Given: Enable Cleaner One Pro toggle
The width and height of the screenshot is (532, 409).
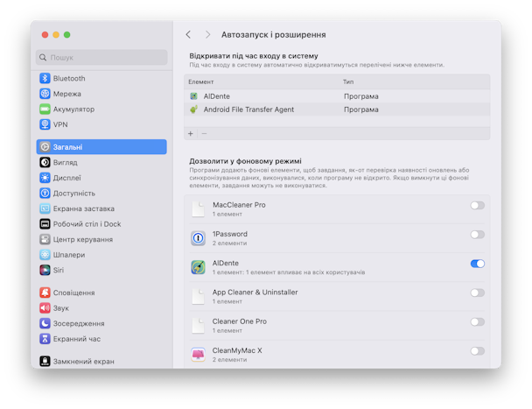Looking at the screenshot, I should coord(478,321).
